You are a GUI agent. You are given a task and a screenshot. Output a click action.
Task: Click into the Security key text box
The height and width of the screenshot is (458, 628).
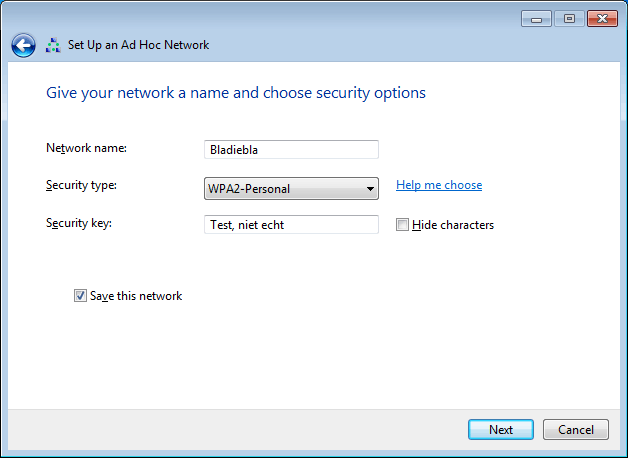click(x=291, y=225)
